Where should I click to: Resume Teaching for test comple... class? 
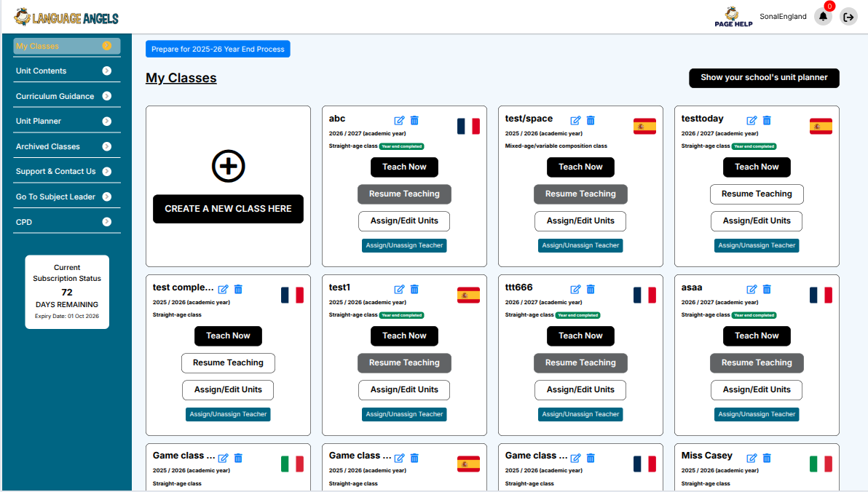tap(228, 363)
